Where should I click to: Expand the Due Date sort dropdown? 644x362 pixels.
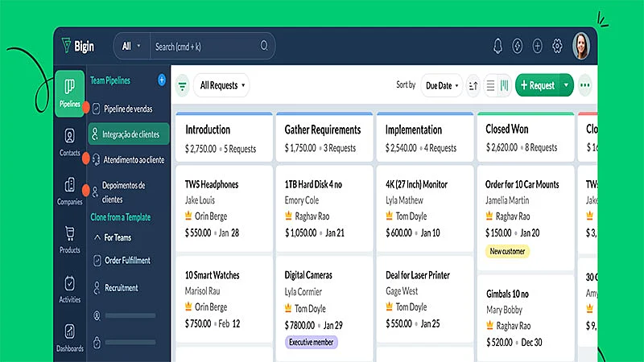click(443, 85)
